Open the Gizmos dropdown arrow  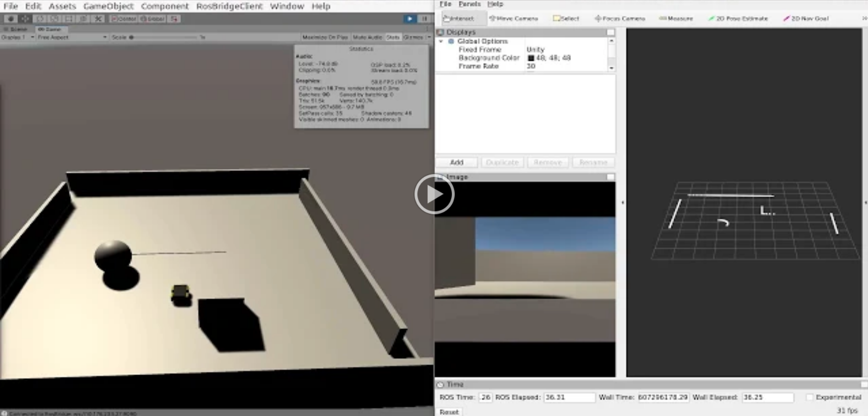(x=428, y=37)
